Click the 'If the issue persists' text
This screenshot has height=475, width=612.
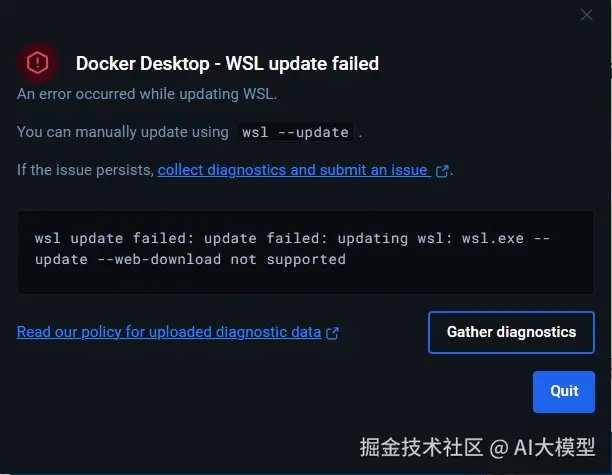click(x=85, y=170)
